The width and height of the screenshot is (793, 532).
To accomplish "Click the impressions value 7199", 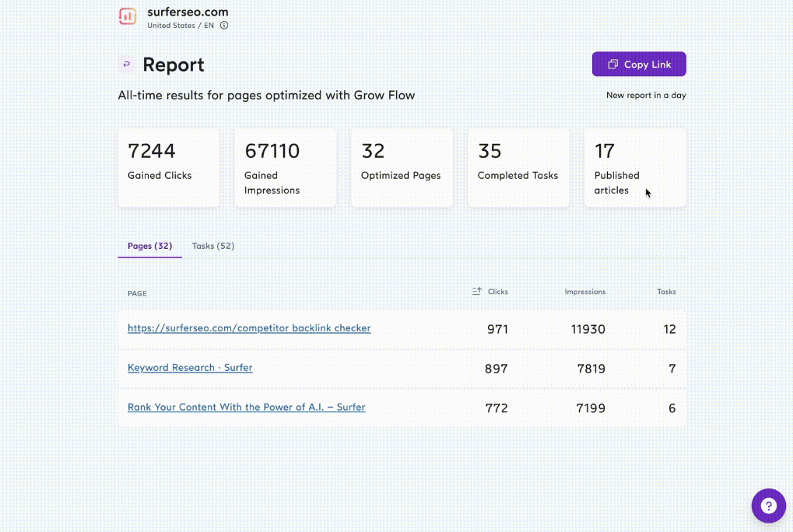I will (590, 408).
